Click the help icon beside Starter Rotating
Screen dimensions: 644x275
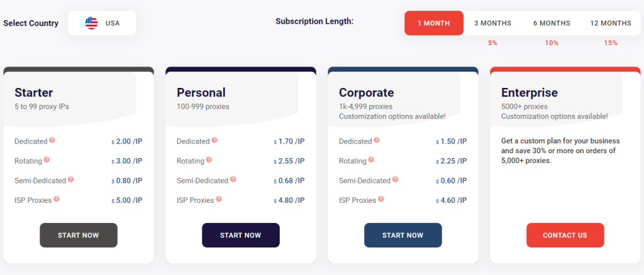tap(47, 159)
